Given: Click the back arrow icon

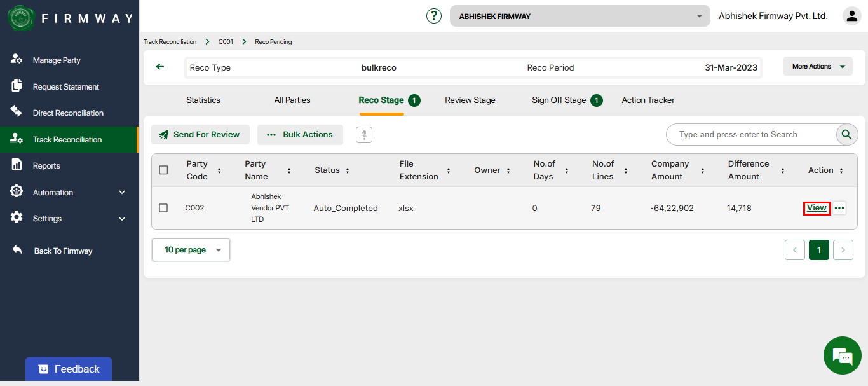Looking at the screenshot, I should [x=160, y=67].
